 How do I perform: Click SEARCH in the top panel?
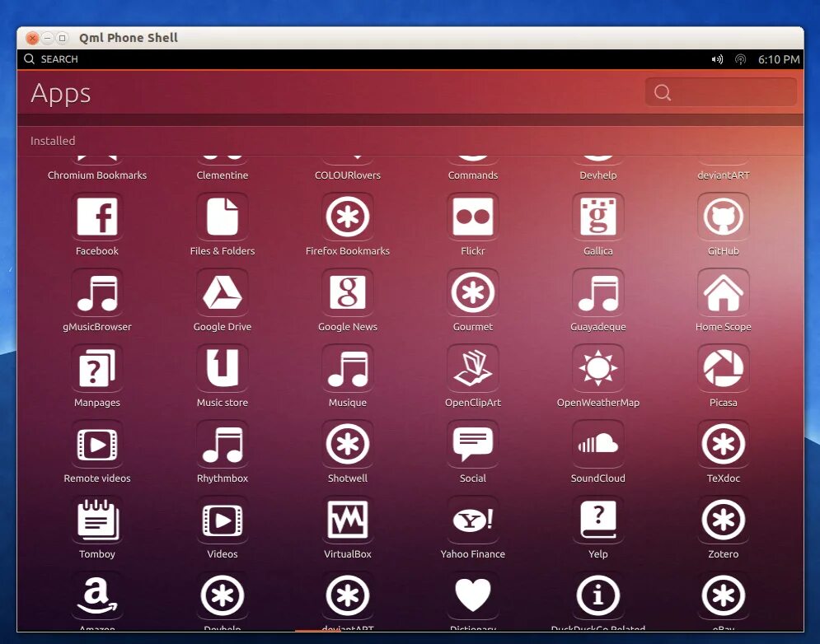(x=51, y=59)
